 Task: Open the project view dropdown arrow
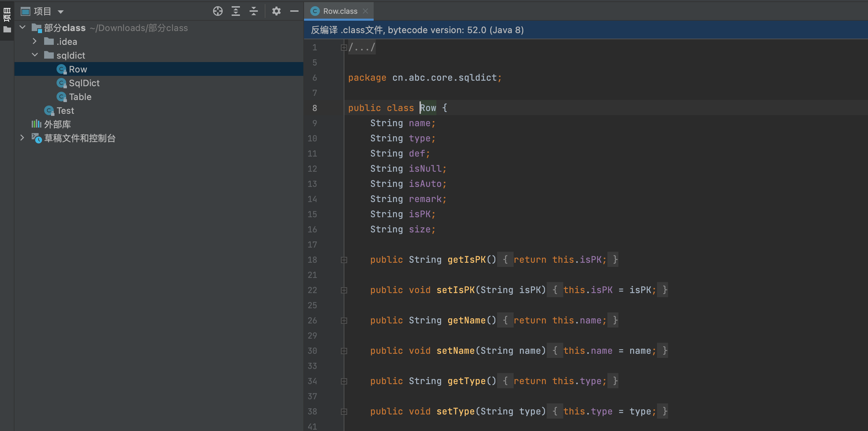click(x=61, y=12)
